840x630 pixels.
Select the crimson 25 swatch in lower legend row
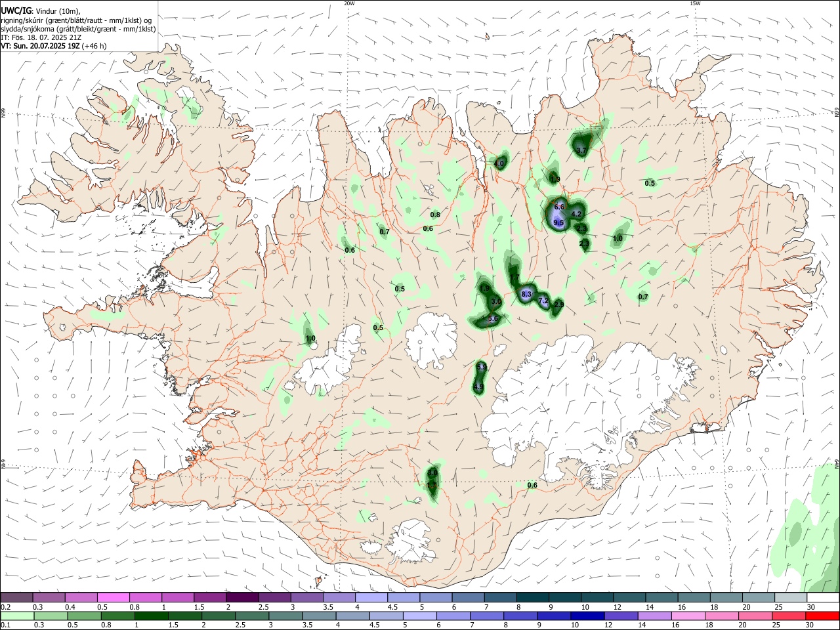click(790, 616)
